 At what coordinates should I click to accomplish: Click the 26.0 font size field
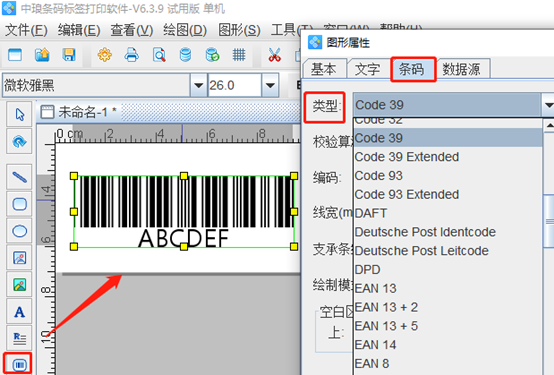(x=235, y=85)
